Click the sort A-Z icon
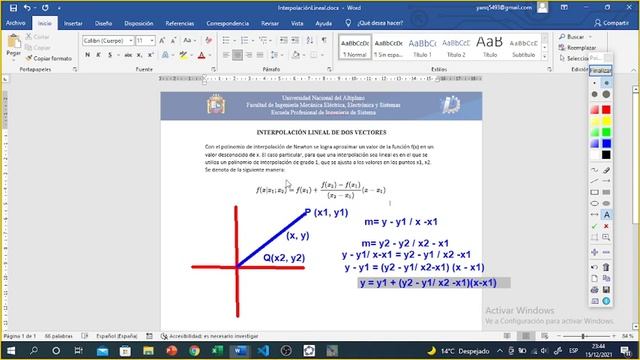The height and width of the screenshot is (360, 640). [310, 40]
